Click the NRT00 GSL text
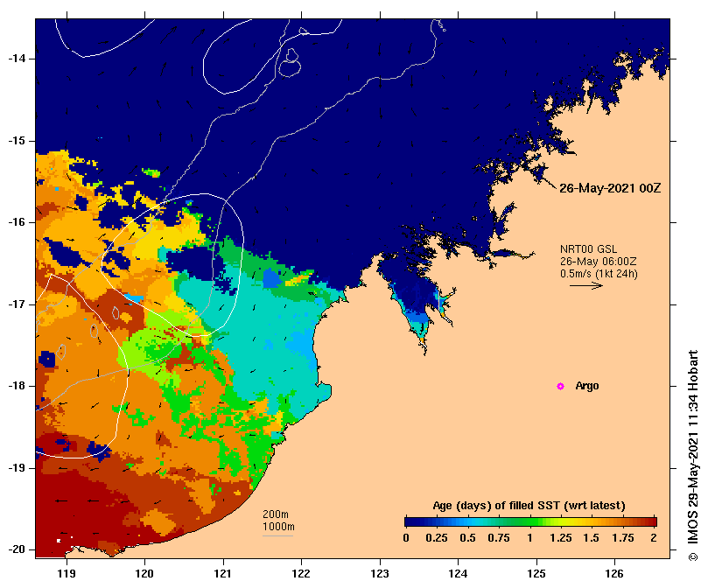 tap(588, 249)
